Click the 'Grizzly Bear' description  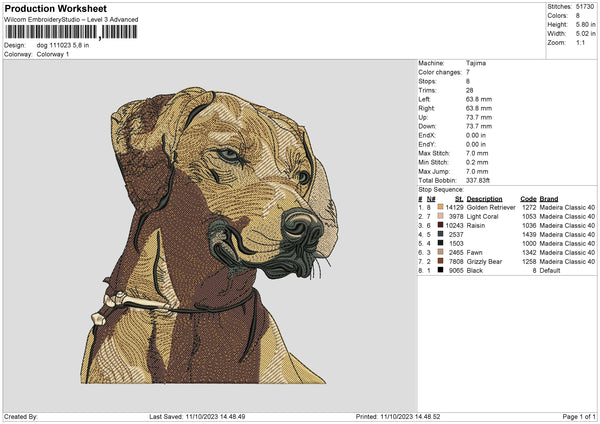click(484, 261)
